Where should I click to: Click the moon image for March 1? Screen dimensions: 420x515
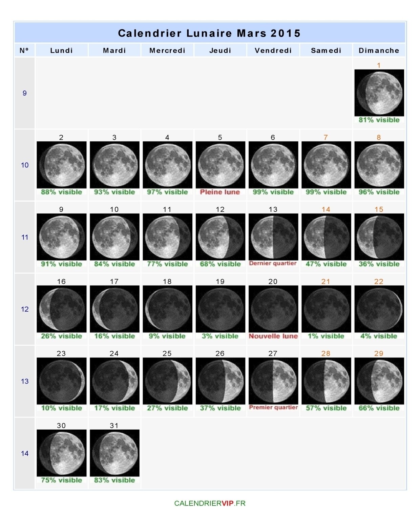click(379, 93)
